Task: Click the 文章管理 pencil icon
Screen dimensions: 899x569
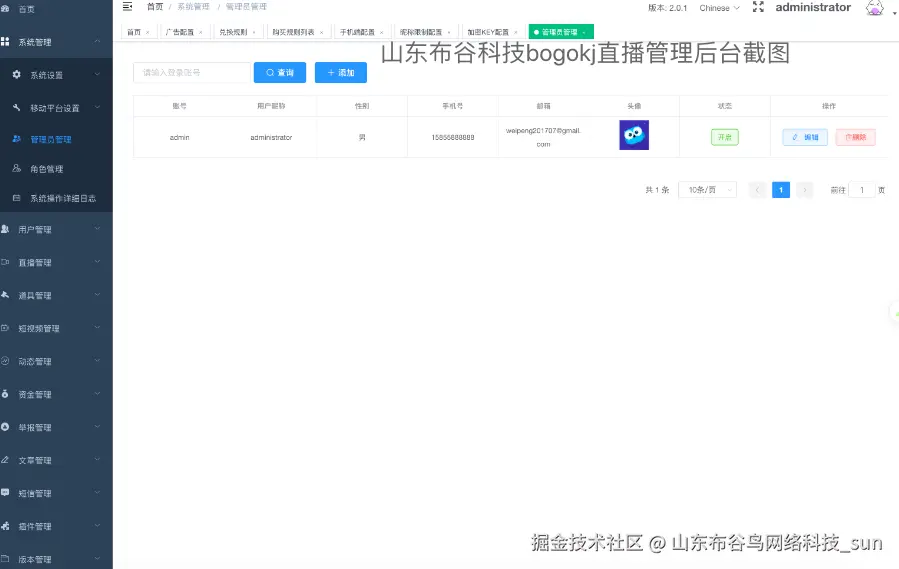Action: [x=5, y=460]
